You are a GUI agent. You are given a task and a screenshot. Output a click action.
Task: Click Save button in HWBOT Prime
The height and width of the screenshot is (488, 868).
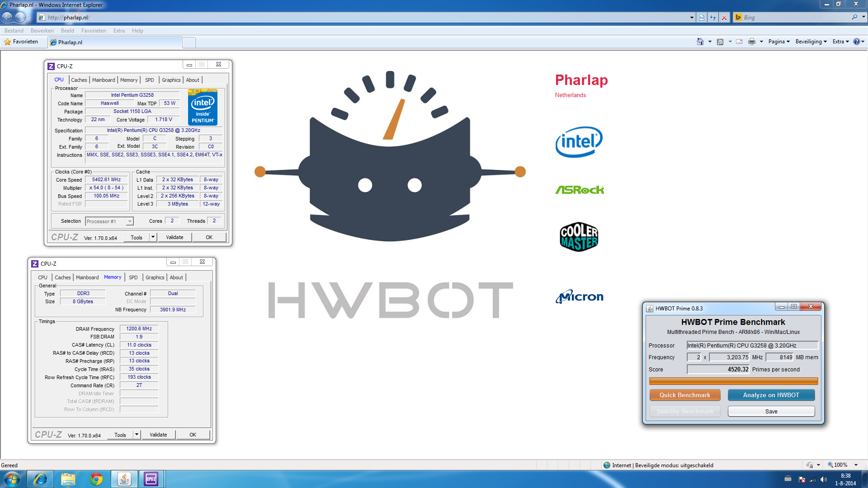tap(771, 411)
